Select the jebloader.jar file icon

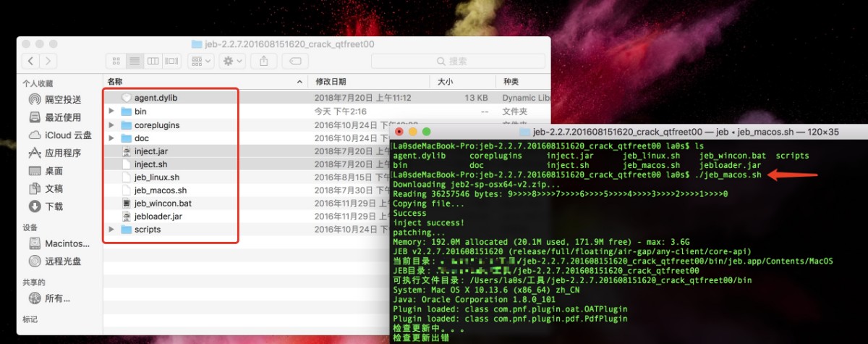tap(126, 217)
